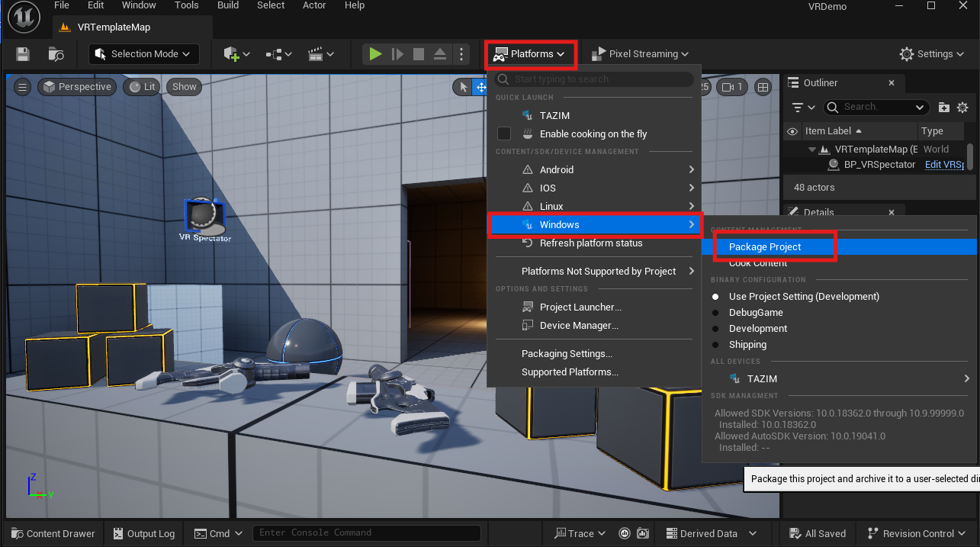Select Shipping binary configuration
Viewport: 980px width, 547px height.
point(747,345)
